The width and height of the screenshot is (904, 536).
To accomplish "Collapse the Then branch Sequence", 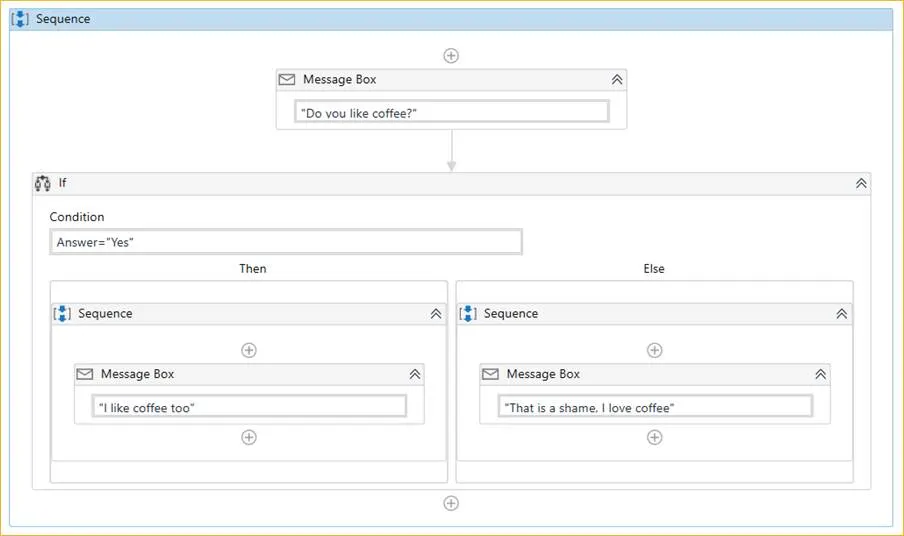I will (436, 314).
